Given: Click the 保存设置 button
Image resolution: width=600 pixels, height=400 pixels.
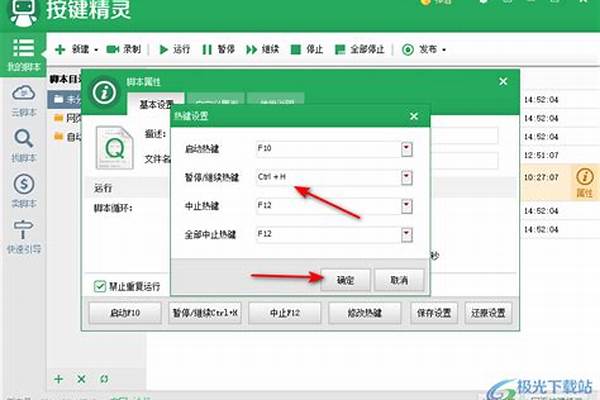Looking at the screenshot, I should [434, 313].
